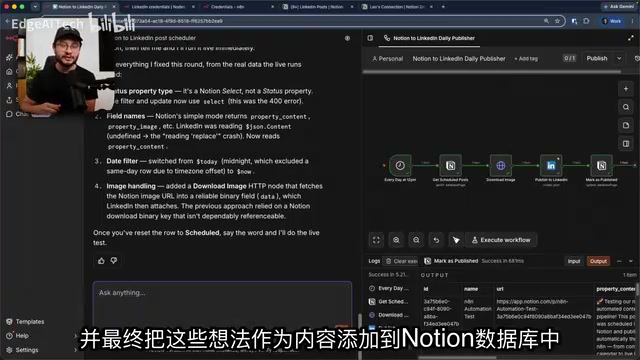Toggle the side panel icon on canvas sidebar

626,144
